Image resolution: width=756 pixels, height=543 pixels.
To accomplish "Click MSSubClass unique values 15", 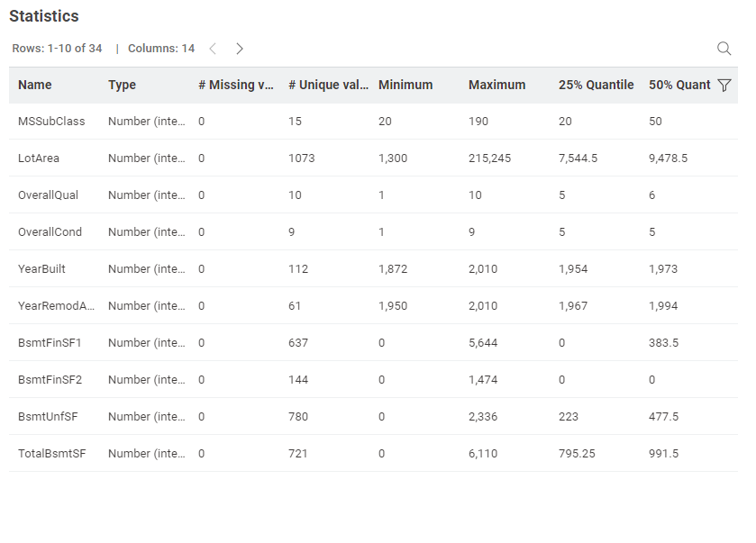I will [x=295, y=122].
